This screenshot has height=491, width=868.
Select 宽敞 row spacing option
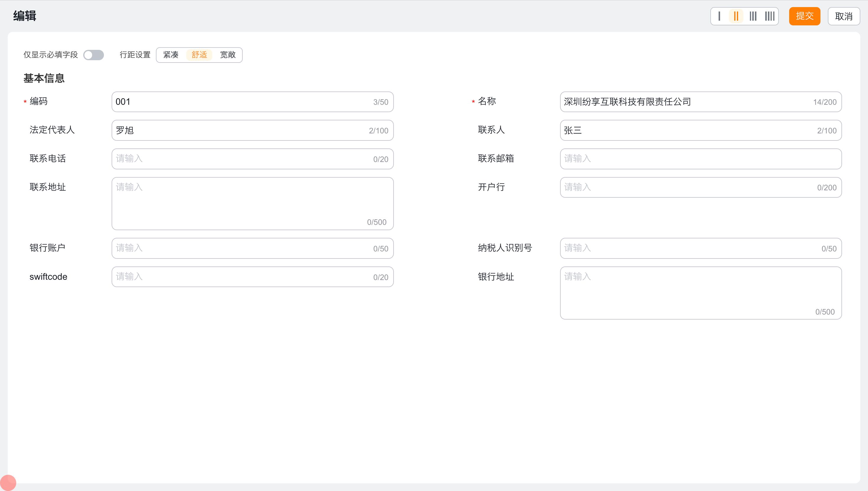click(x=228, y=55)
